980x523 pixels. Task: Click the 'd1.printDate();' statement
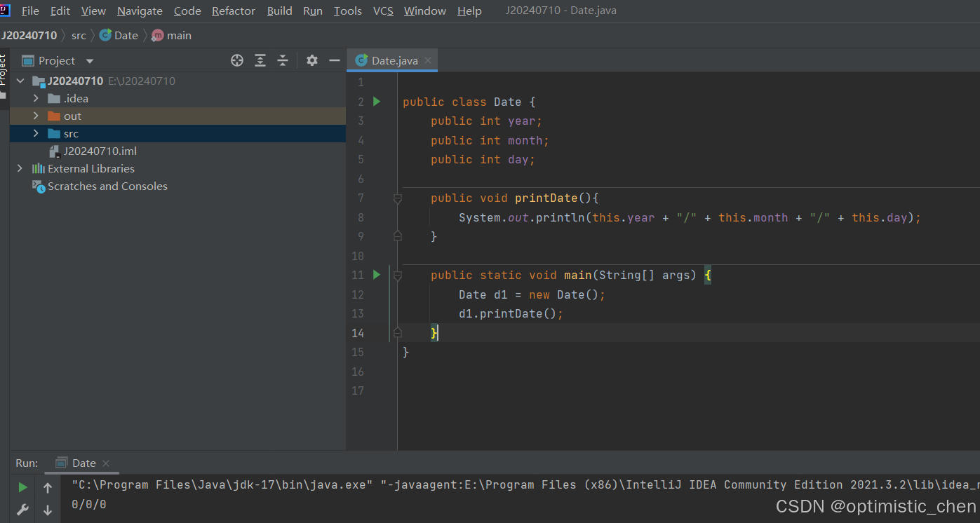click(511, 313)
